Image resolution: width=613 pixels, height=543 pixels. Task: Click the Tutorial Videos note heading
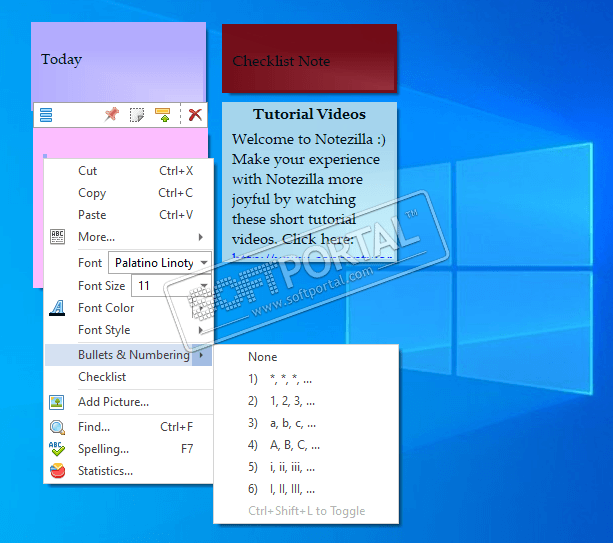click(x=309, y=114)
